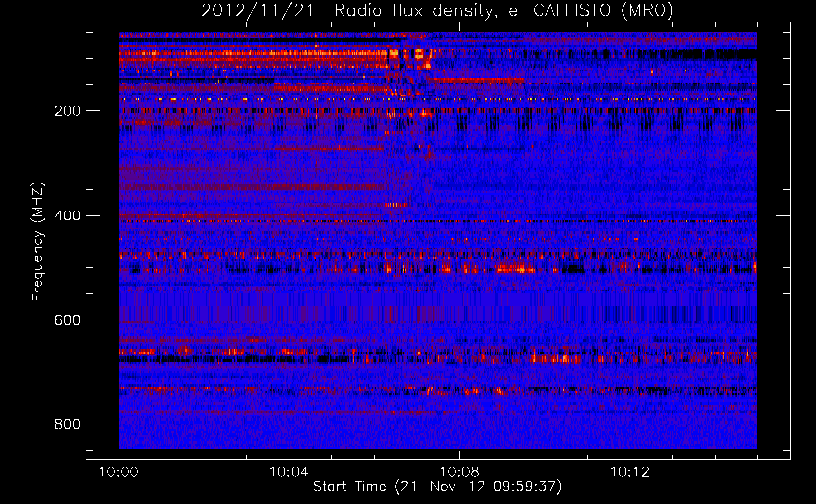Click the '600' frequency tick label
The image size is (816, 504).
pyautogui.click(x=68, y=321)
